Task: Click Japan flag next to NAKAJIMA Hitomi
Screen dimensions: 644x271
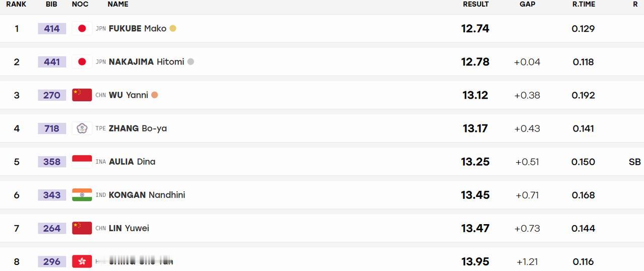Action: tap(82, 62)
